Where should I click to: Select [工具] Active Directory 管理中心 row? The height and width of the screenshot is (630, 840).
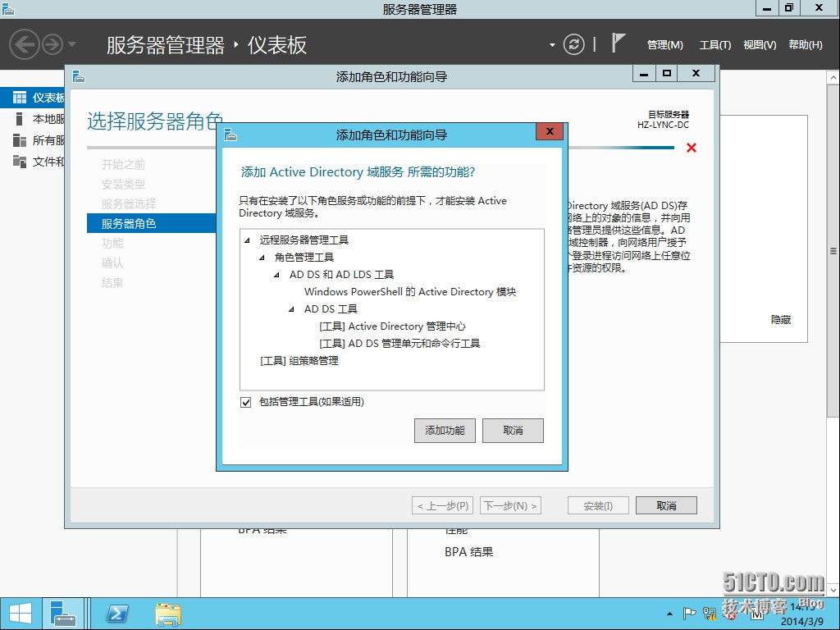coord(392,326)
